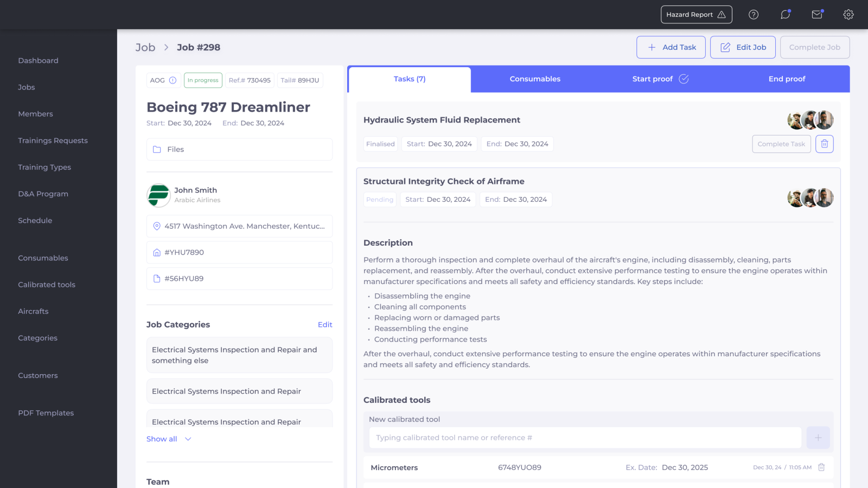The height and width of the screenshot is (488, 868).
Task: Click the Add Task button
Action: click(671, 48)
